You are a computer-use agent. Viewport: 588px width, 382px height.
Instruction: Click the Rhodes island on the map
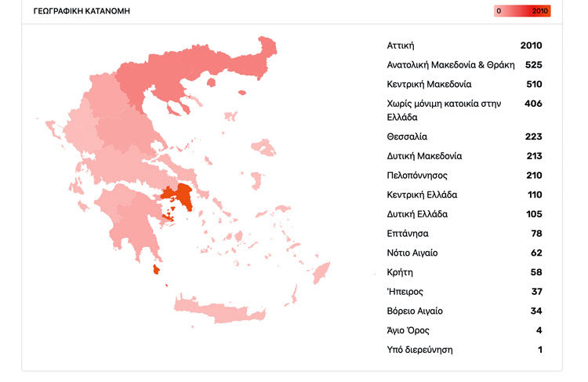click(x=321, y=272)
